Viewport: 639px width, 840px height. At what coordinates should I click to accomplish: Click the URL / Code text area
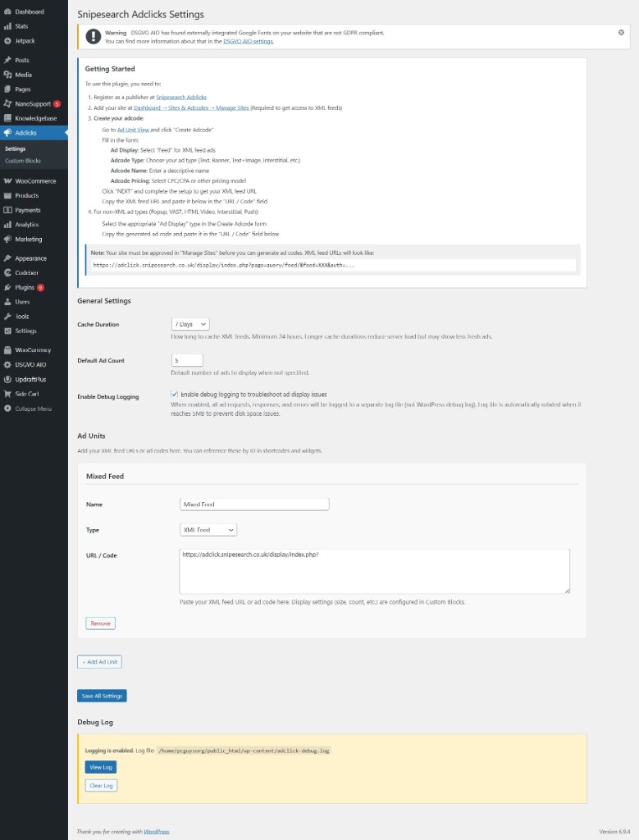pos(374,571)
